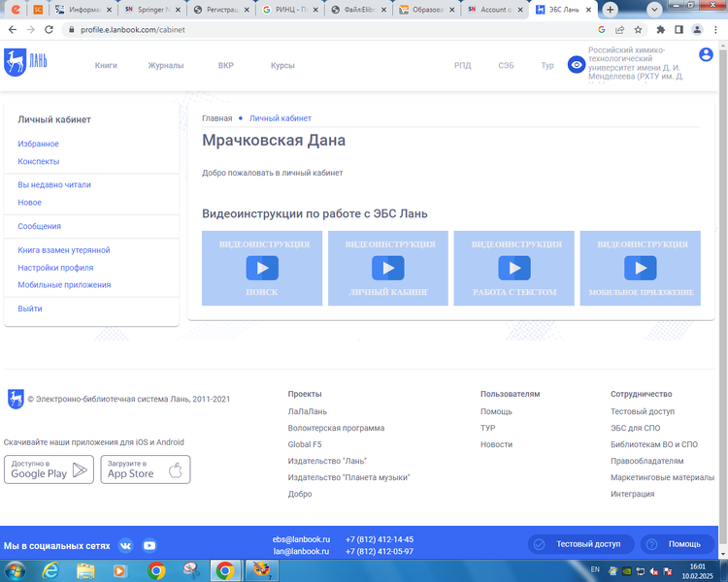Play the Поиск video instruction

tap(262, 268)
